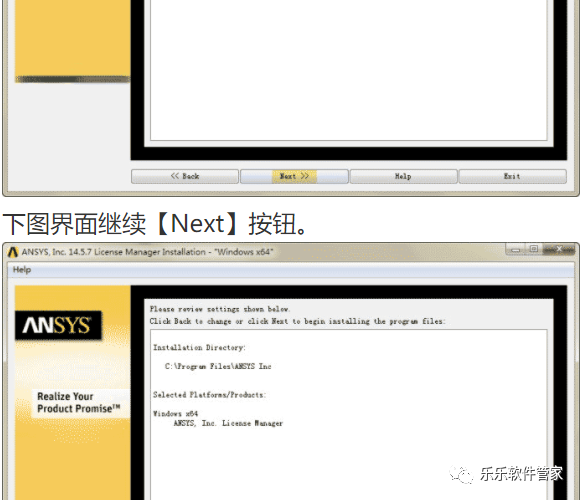
Task: Maximize the License Manager Installation window
Action: coord(534,249)
